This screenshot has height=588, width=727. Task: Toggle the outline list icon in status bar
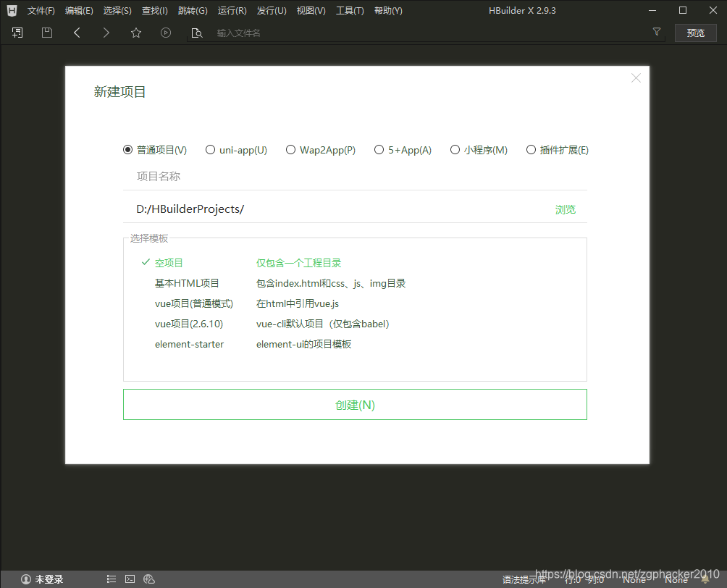click(x=112, y=579)
